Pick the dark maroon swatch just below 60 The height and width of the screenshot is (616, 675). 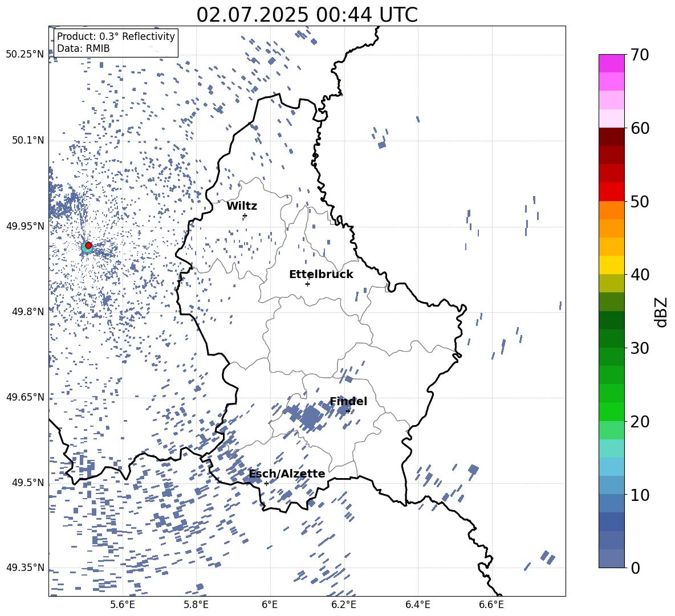tap(611, 137)
